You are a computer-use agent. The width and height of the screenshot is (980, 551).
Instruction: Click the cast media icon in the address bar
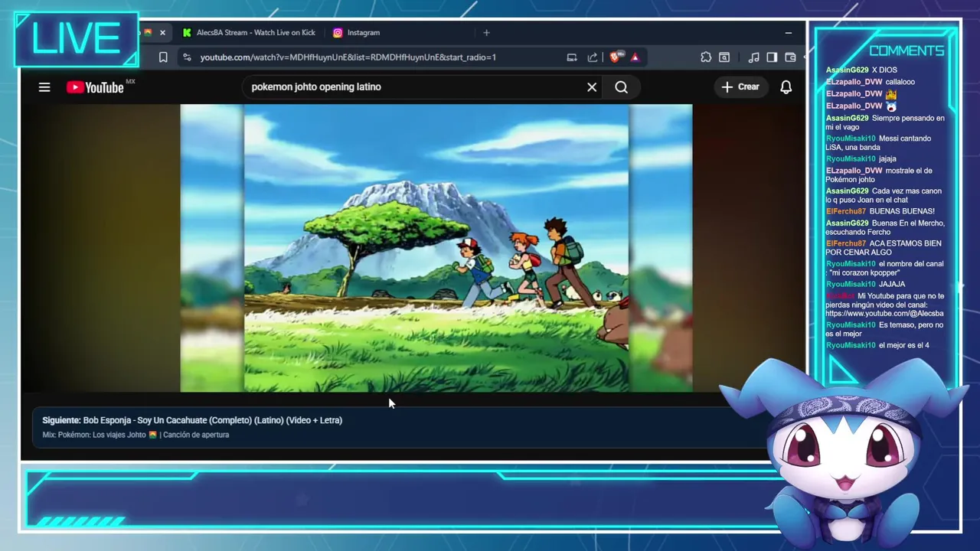572,57
